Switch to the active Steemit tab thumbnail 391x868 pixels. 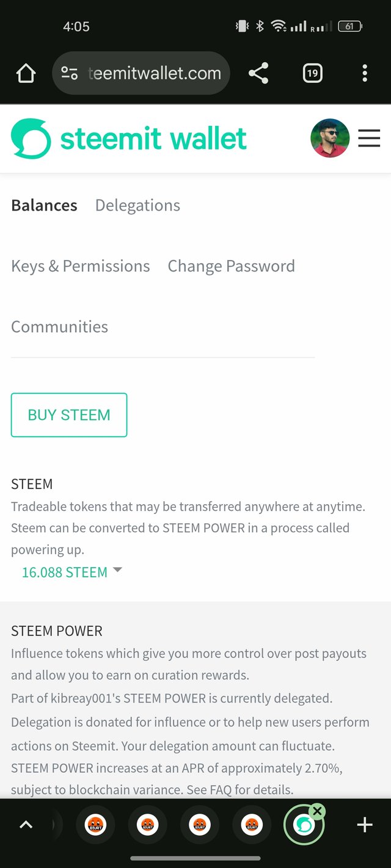point(304,825)
